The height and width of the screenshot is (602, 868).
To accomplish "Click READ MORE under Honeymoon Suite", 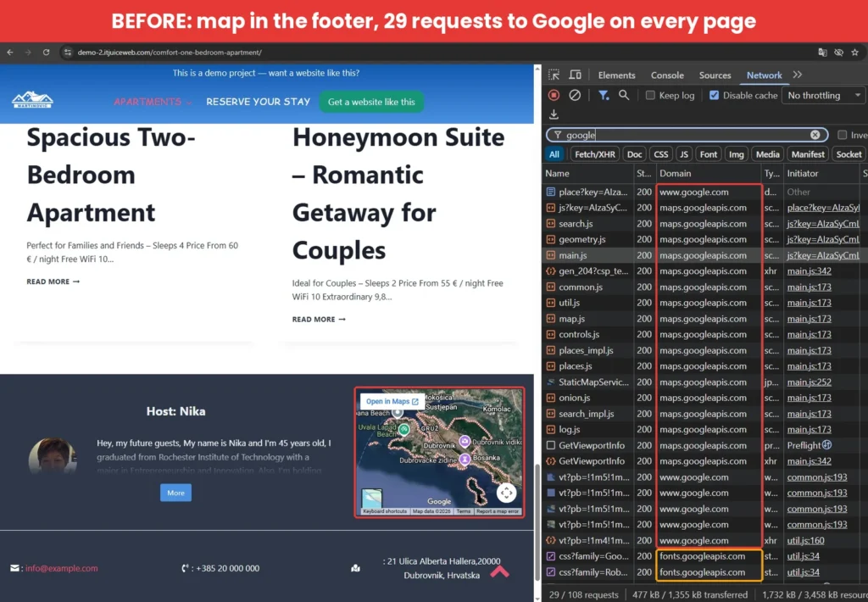I will click(319, 319).
